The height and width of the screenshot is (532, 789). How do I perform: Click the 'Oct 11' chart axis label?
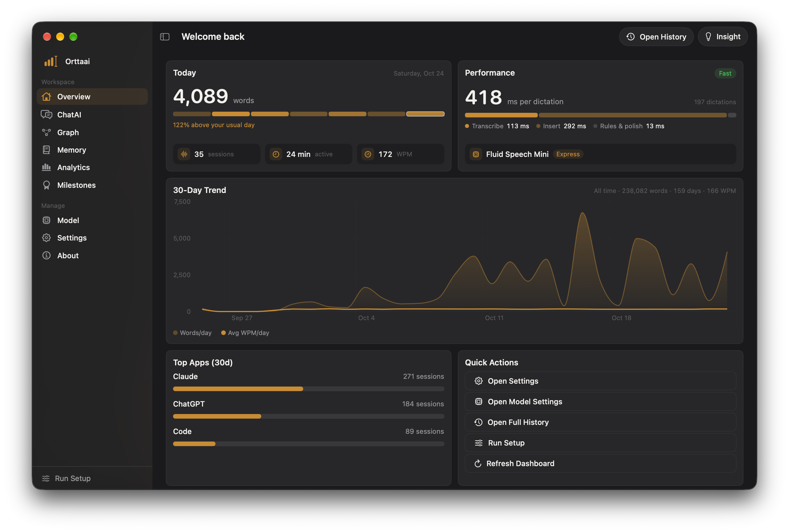coord(494,318)
